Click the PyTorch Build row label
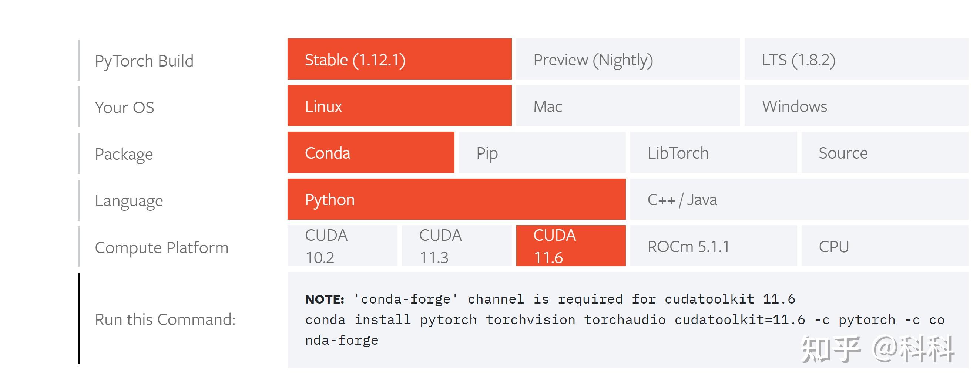The height and width of the screenshot is (389, 980). [145, 60]
